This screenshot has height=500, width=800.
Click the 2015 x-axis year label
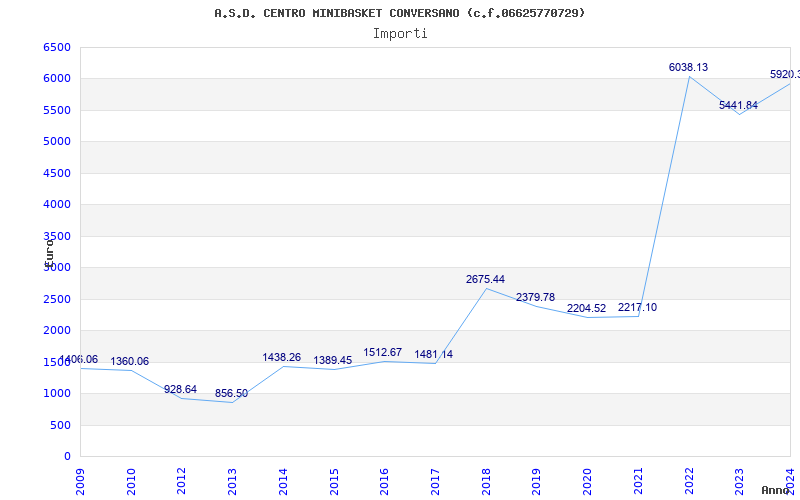tap(334, 482)
